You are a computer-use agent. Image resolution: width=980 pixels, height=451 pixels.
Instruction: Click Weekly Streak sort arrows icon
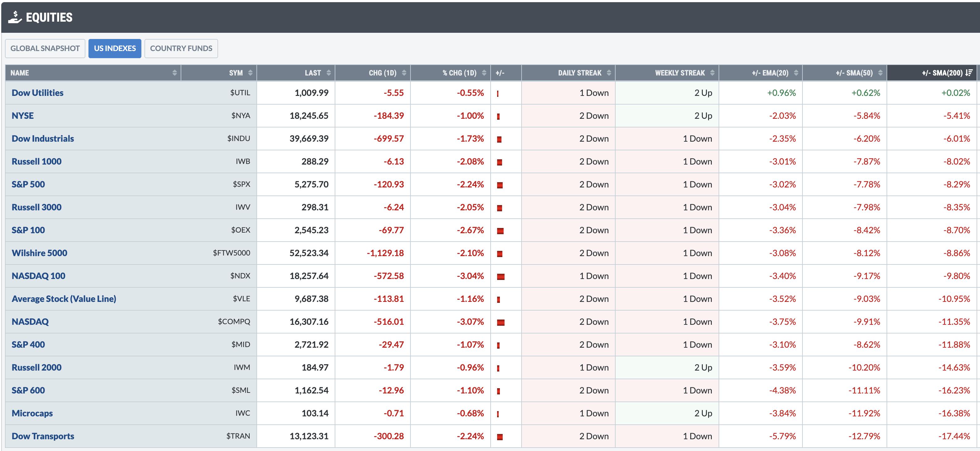(x=712, y=73)
